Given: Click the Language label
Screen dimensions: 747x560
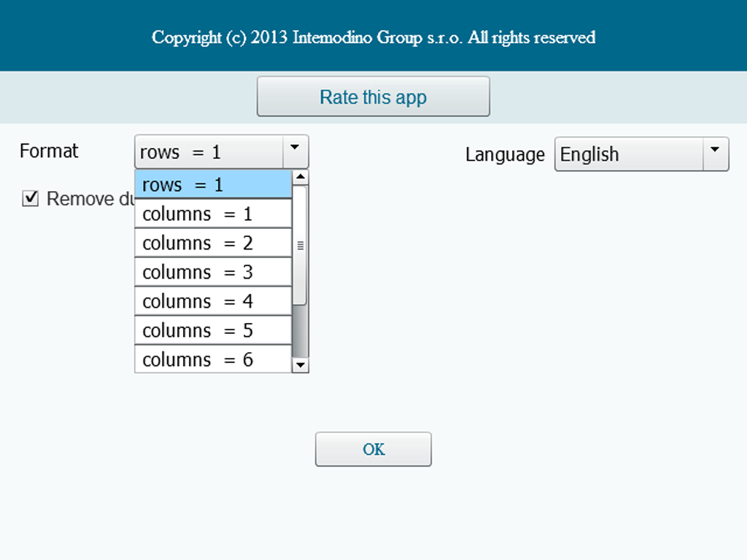Looking at the screenshot, I should click(x=505, y=155).
